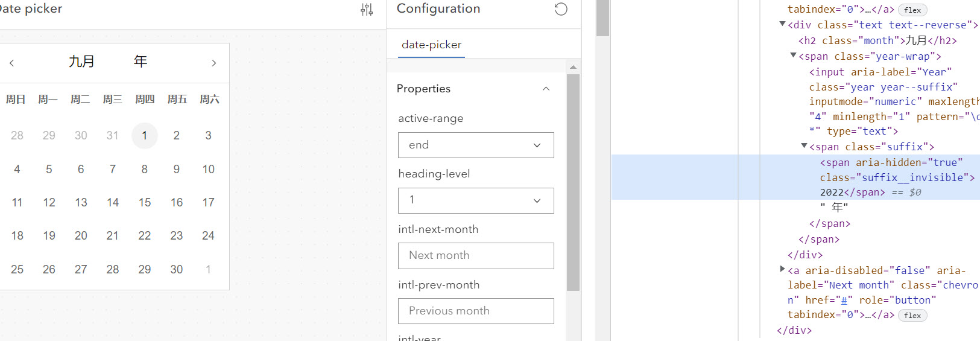980x341 pixels.
Task: Select the date-picker tab
Action: 431,45
